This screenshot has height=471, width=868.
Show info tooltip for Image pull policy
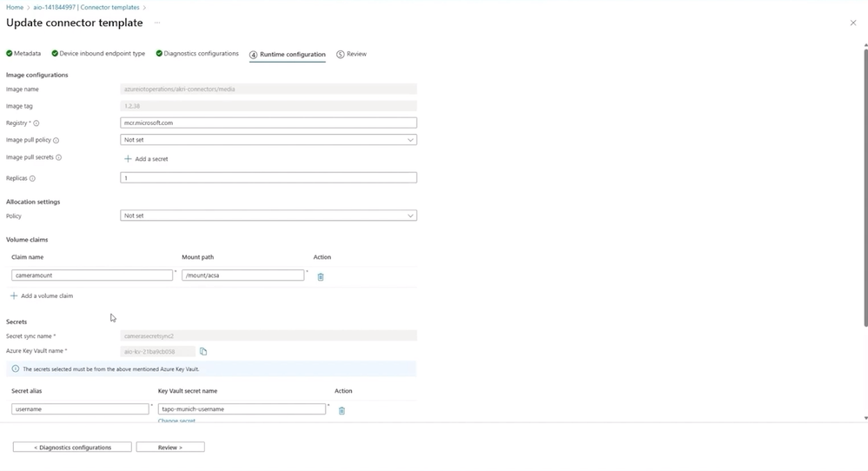[56, 141]
